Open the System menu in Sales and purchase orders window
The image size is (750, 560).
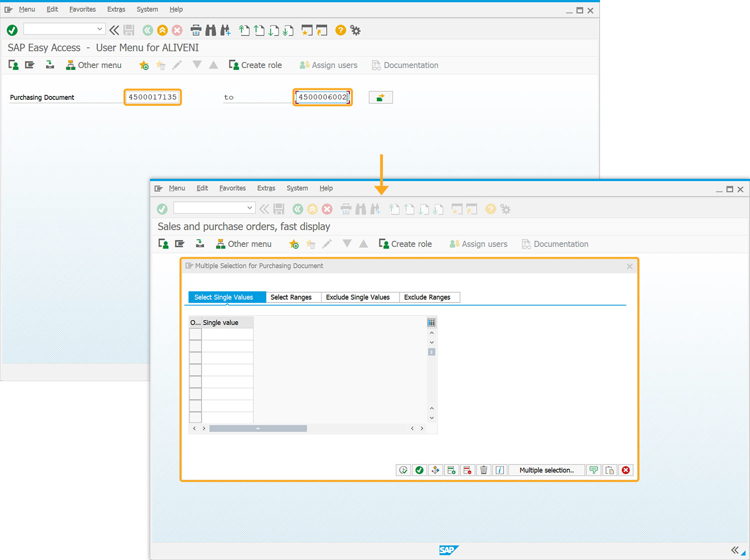[297, 188]
